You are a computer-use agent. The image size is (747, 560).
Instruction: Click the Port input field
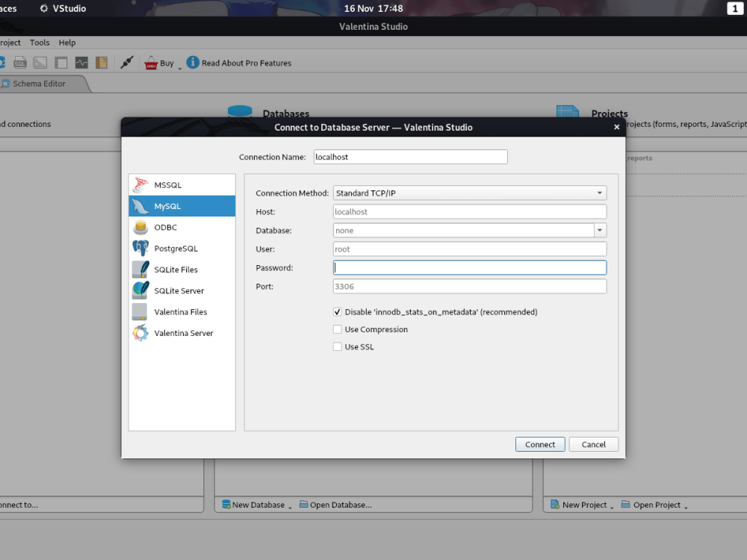pyautogui.click(x=469, y=287)
